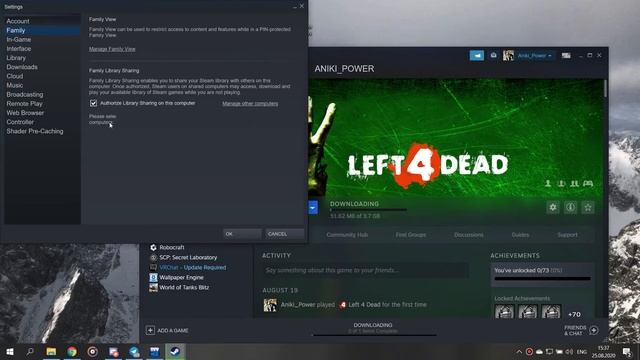Screen dimensions: 640x360
Task: Open Find Groups tab
Action: [x=411, y=235]
